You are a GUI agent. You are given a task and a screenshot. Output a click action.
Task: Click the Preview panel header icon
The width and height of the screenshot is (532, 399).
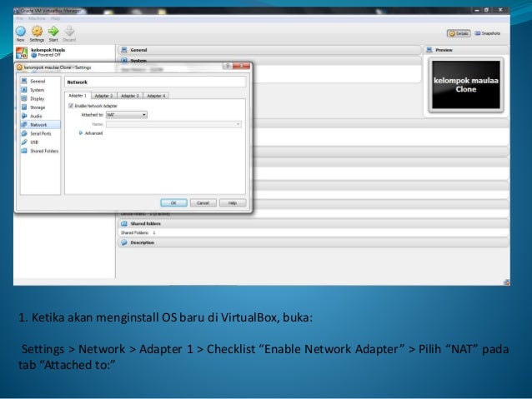point(429,50)
